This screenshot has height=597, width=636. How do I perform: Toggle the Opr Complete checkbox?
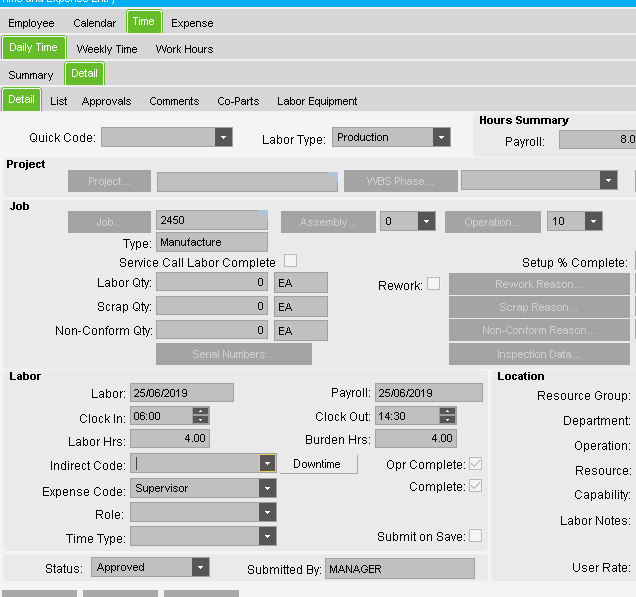pos(475,464)
